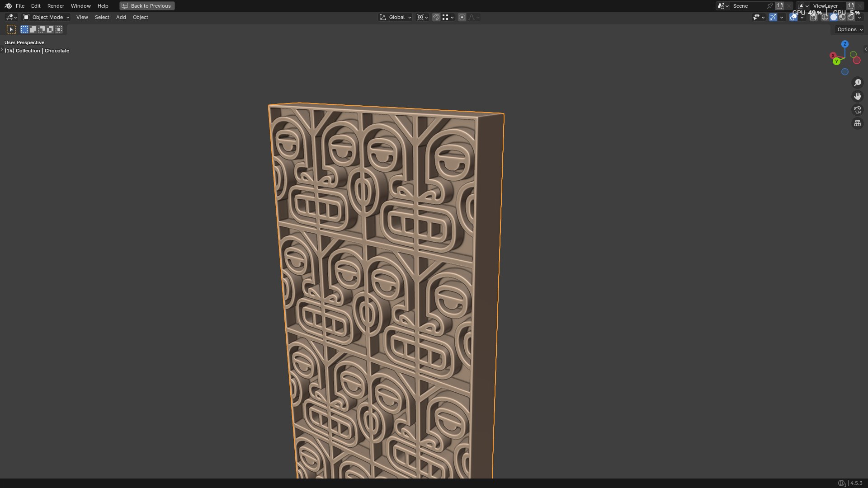This screenshot has height=488, width=868.
Task: Switch to Solid viewport shading
Action: pyautogui.click(x=834, y=17)
